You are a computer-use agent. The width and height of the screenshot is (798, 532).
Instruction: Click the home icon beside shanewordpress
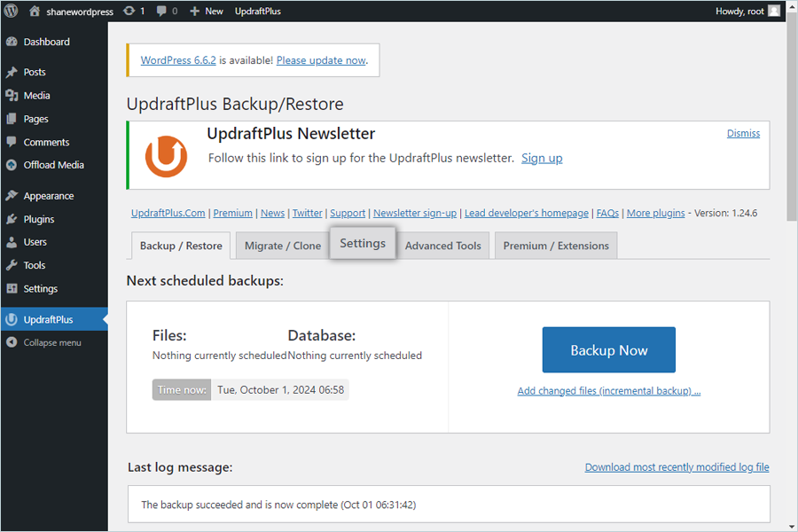click(34, 11)
